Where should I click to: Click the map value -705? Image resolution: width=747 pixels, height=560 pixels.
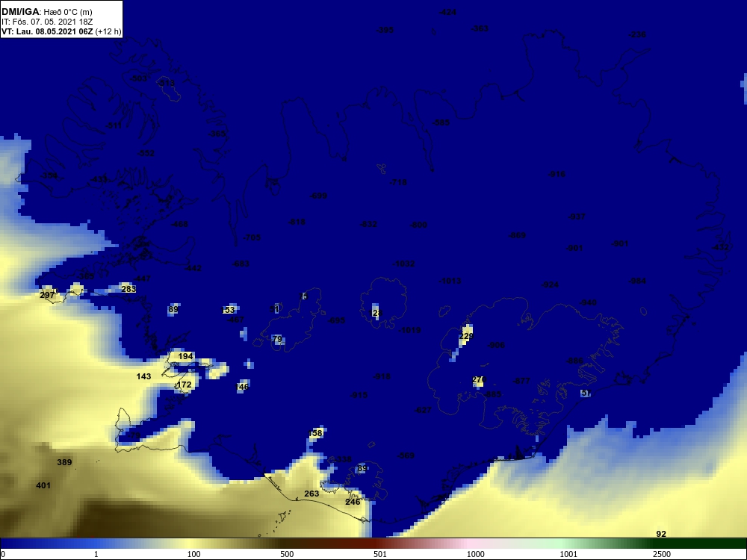[252, 237]
